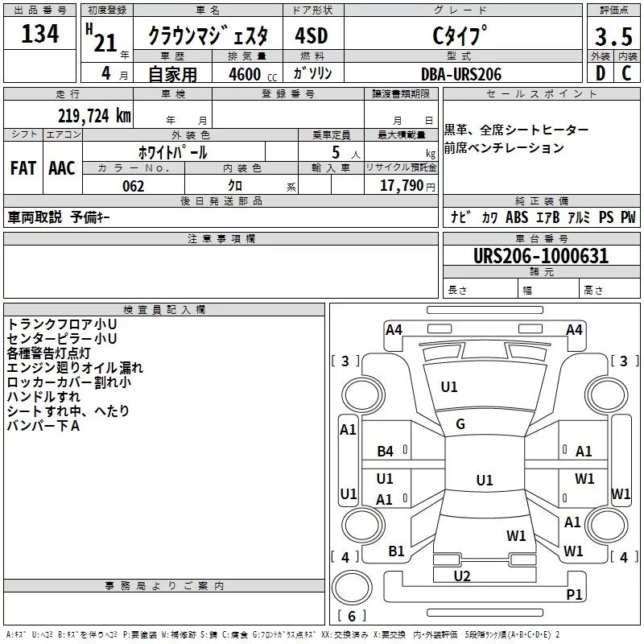Click inspector note トランクフロア小U
The height and width of the screenshot is (644, 644).
[62, 324]
